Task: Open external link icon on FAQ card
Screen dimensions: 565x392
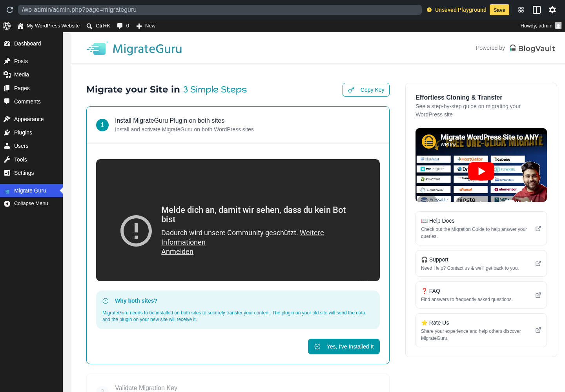Action: point(538,295)
